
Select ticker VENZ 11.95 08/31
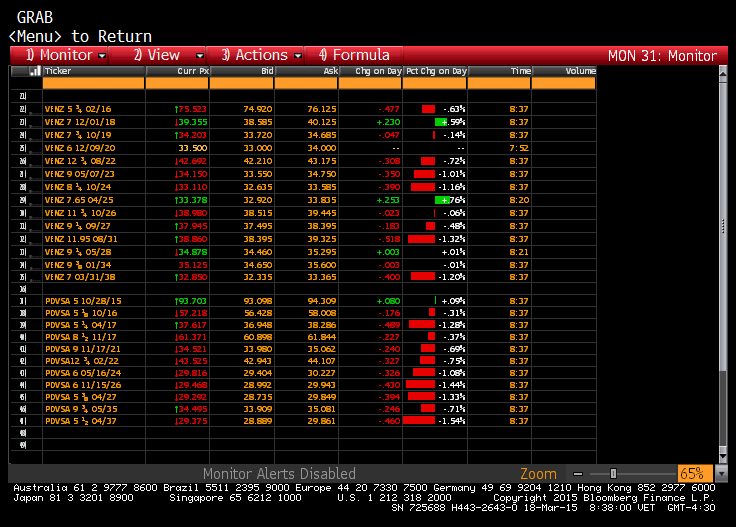(81, 239)
